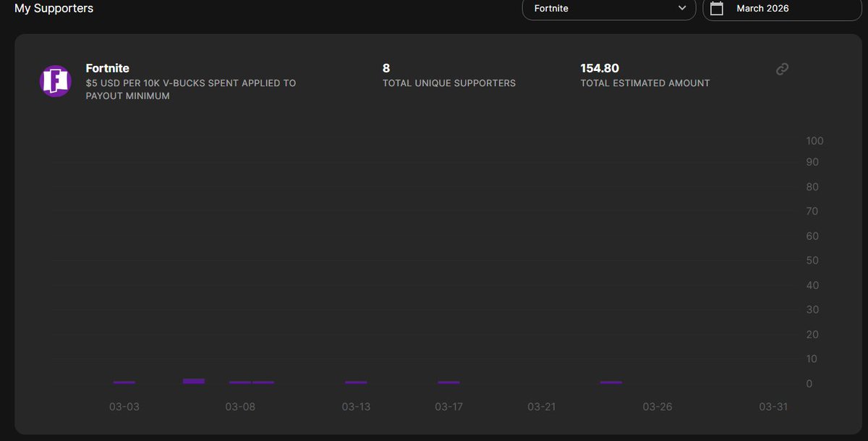Click the 0 value on the y-axis
The height and width of the screenshot is (441, 868).
[809, 384]
